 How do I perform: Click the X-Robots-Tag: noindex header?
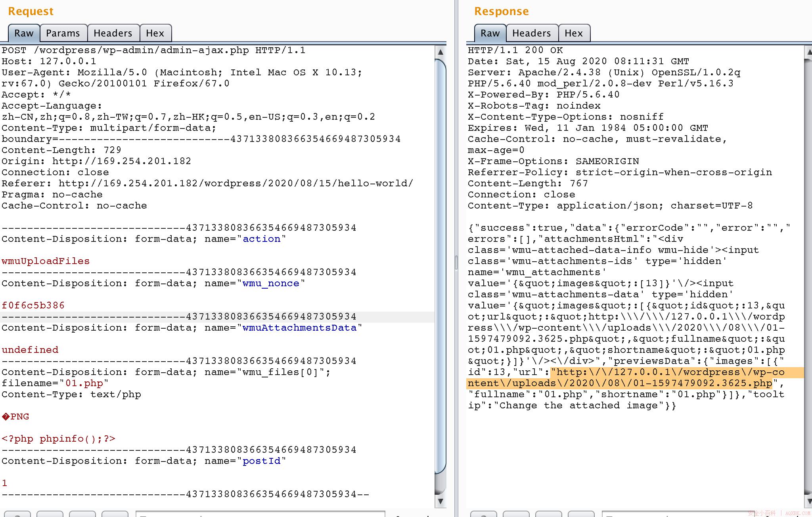tap(534, 106)
